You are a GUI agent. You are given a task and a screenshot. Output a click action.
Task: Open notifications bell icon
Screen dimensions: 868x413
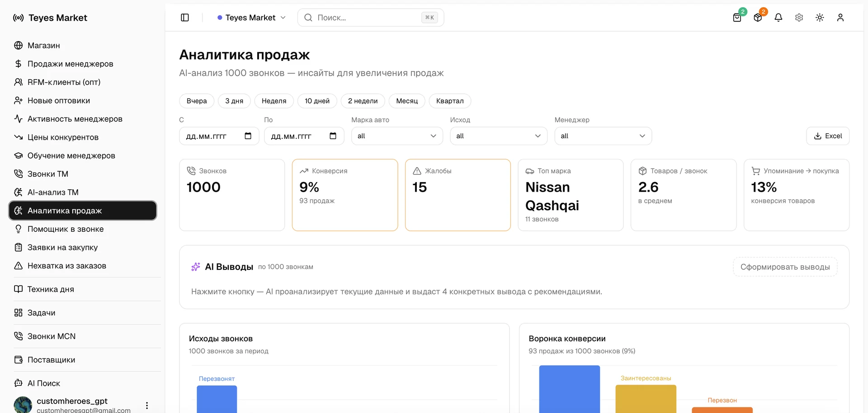click(x=778, y=18)
